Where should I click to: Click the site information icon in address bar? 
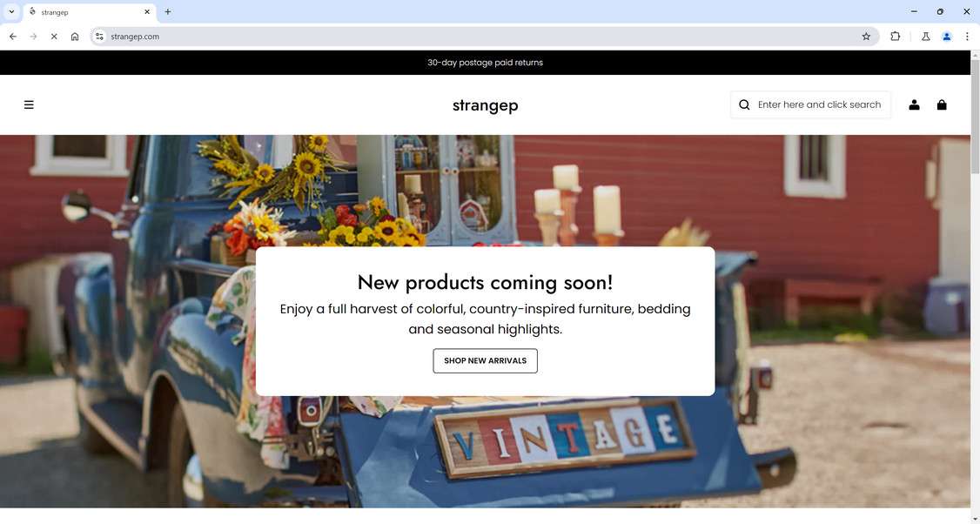click(x=99, y=37)
